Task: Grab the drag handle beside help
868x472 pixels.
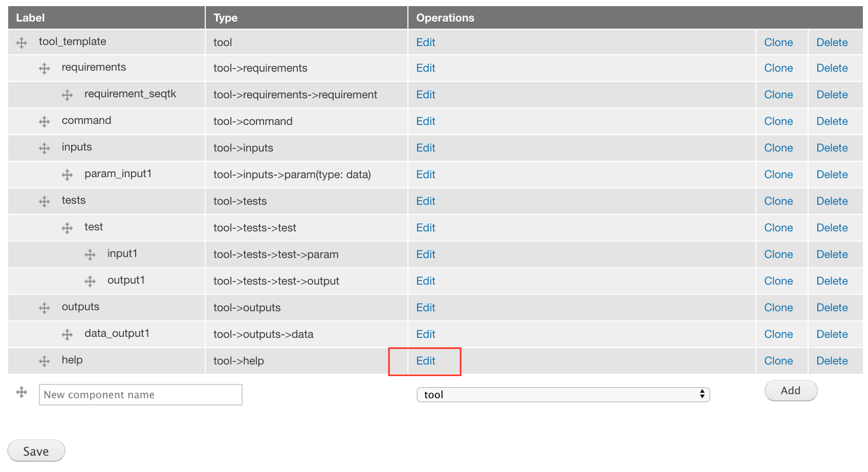Action: [45, 361]
